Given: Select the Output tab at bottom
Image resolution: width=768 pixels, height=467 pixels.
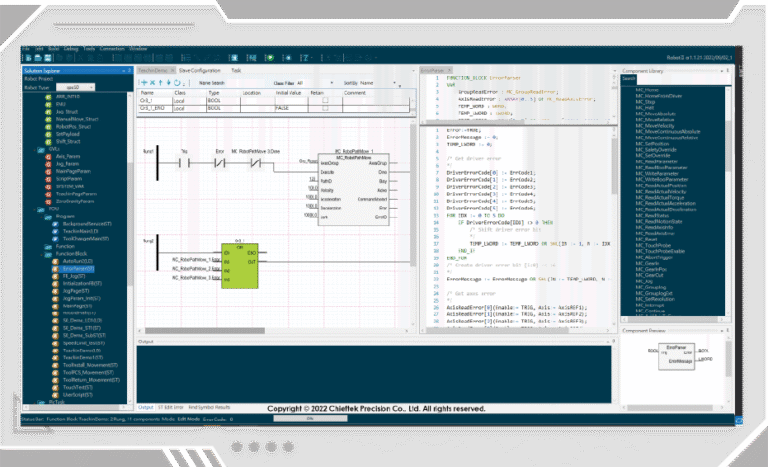Looking at the screenshot, I should (145, 407).
